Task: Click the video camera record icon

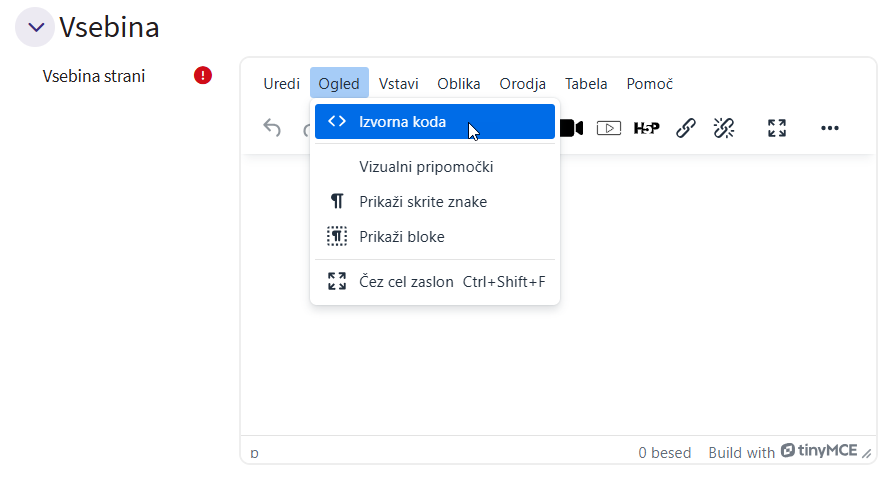Action: coord(571,128)
